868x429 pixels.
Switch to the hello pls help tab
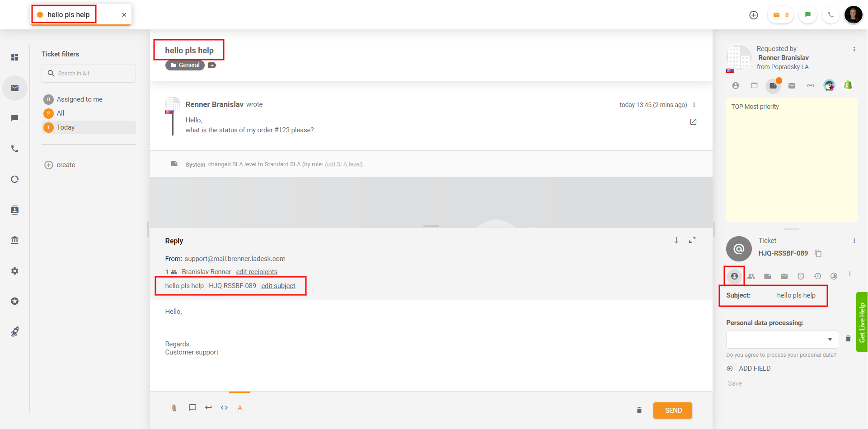pos(69,15)
